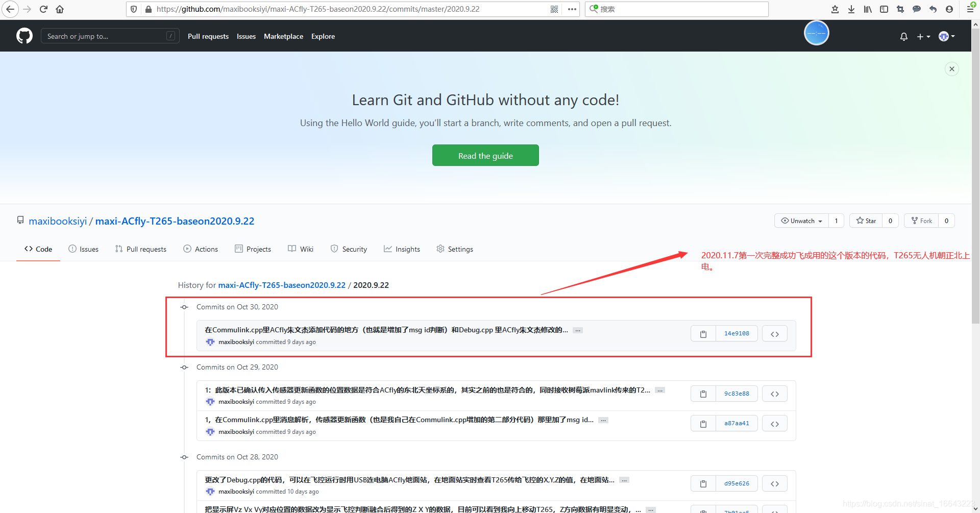
Task: Open watchers count 1
Action: click(x=836, y=221)
